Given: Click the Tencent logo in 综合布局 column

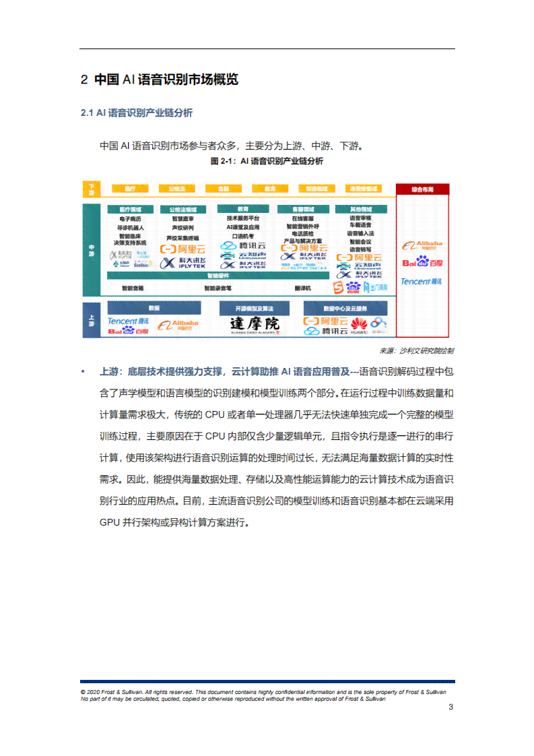Looking at the screenshot, I should (x=421, y=281).
